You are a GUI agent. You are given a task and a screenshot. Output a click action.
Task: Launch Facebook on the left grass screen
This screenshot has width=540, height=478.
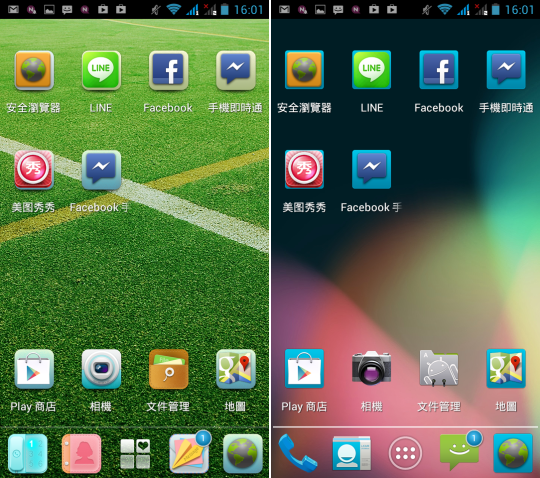point(168,71)
